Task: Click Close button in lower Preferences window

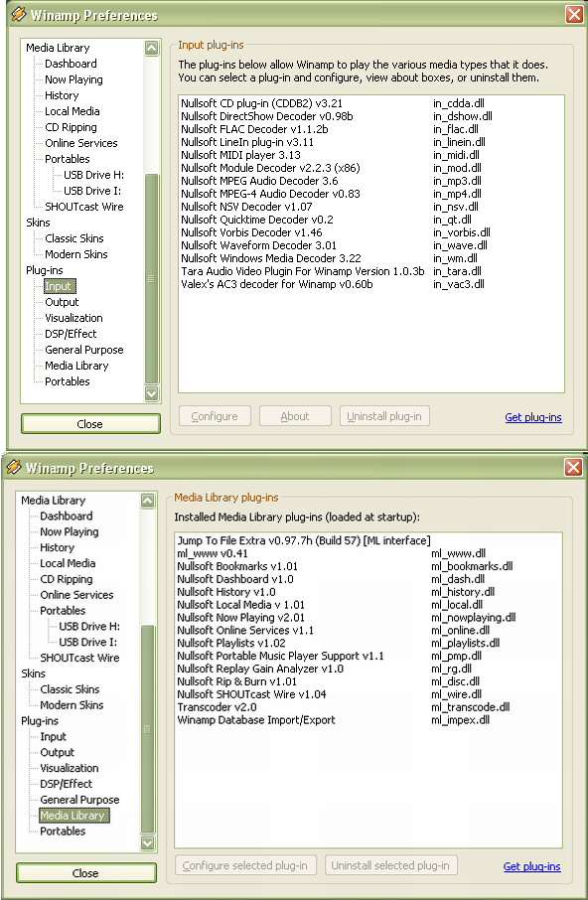Action: (x=86, y=873)
